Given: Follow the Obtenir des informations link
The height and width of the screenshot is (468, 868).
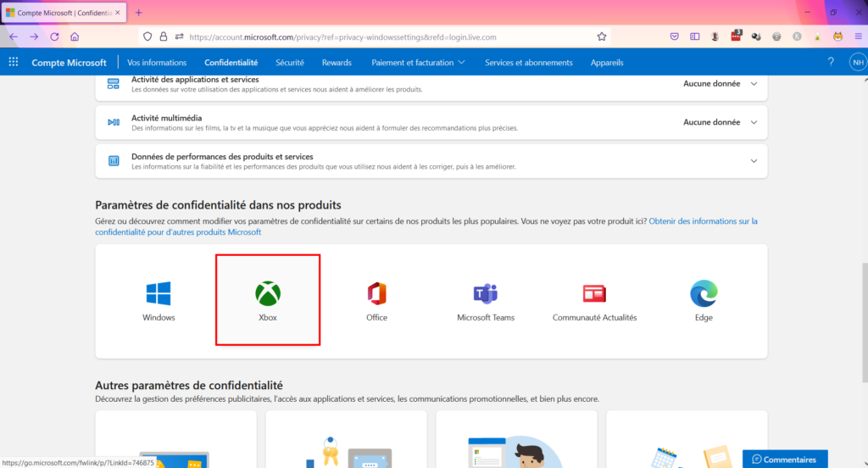Looking at the screenshot, I should [x=703, y=221].
